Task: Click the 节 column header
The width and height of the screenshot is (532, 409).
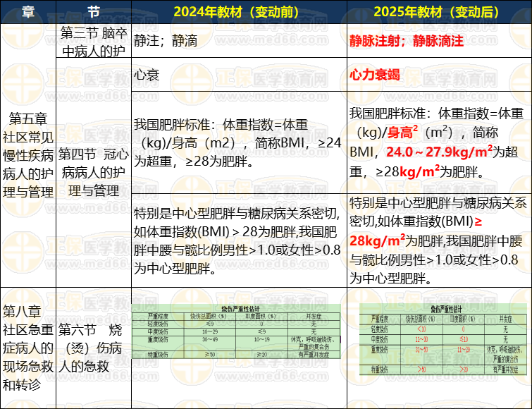Action: tap(92, 12)
